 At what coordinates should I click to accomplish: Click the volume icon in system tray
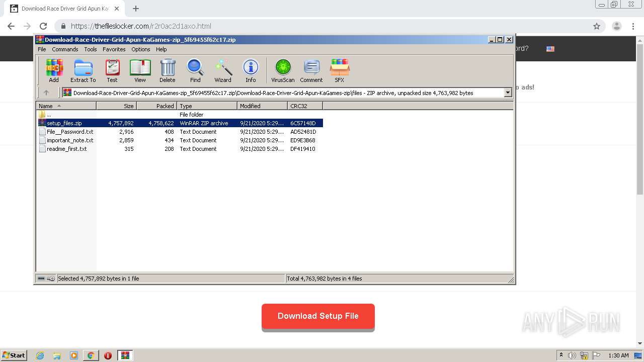click(x=572, y=355)
